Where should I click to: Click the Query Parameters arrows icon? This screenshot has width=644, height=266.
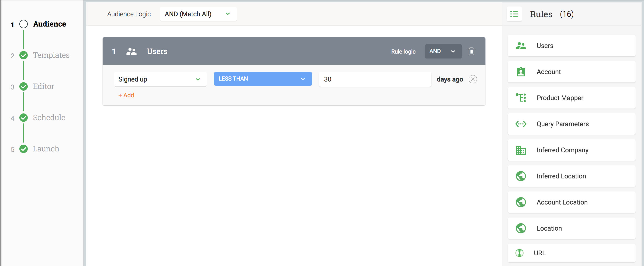pyautogui.click(x=521, y=124)
